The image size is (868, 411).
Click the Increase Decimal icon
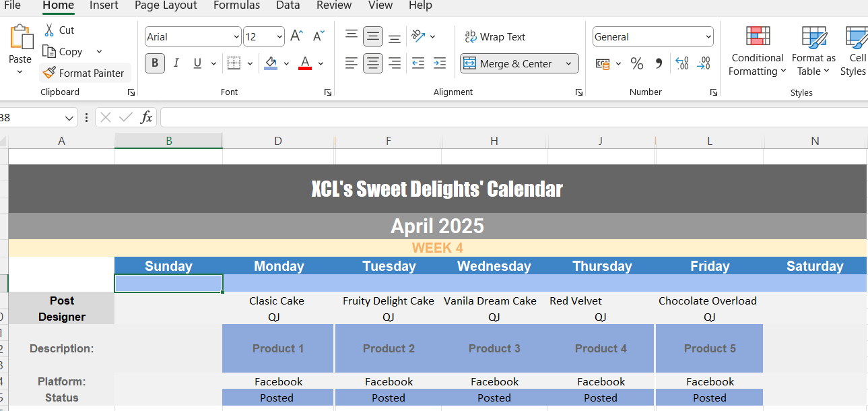pyautogui.click(x=681, y=64)
